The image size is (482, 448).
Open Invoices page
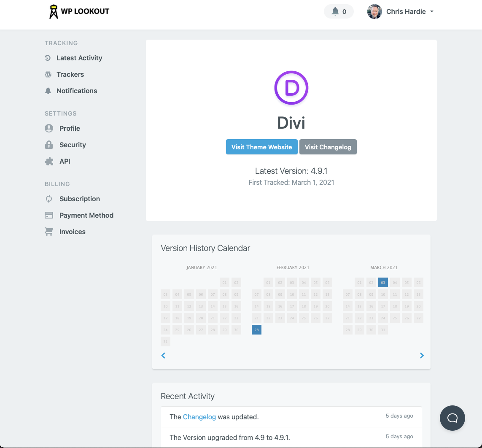point(73,232)
